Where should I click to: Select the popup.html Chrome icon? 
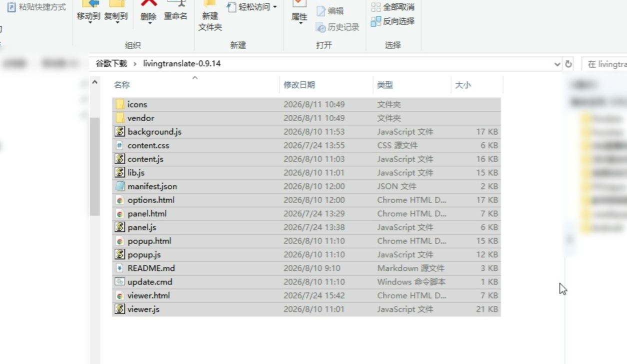coord(119,241)
